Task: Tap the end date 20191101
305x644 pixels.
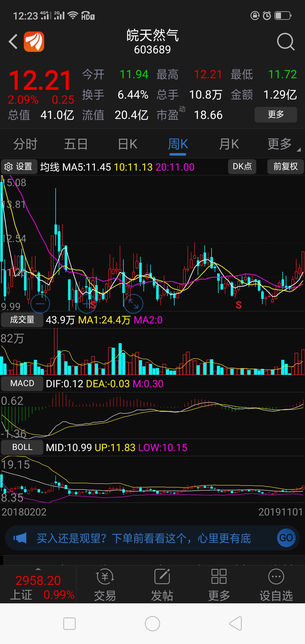Action: [281, 512]
